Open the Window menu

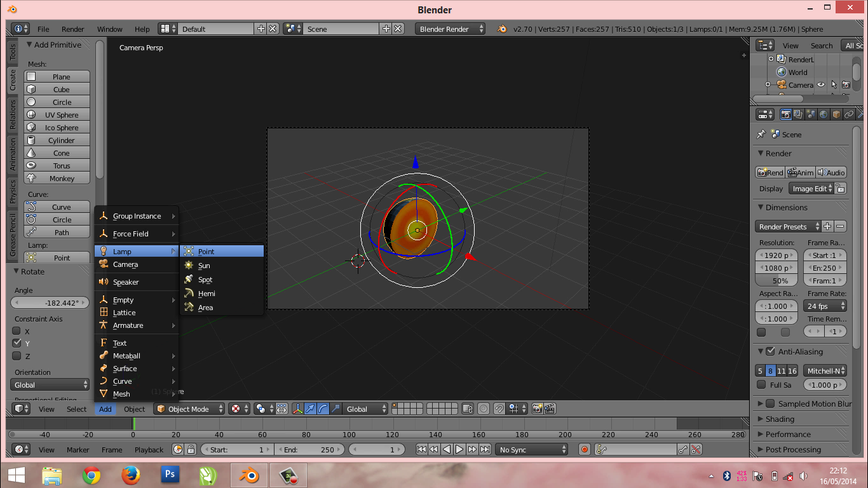(110, 29)
